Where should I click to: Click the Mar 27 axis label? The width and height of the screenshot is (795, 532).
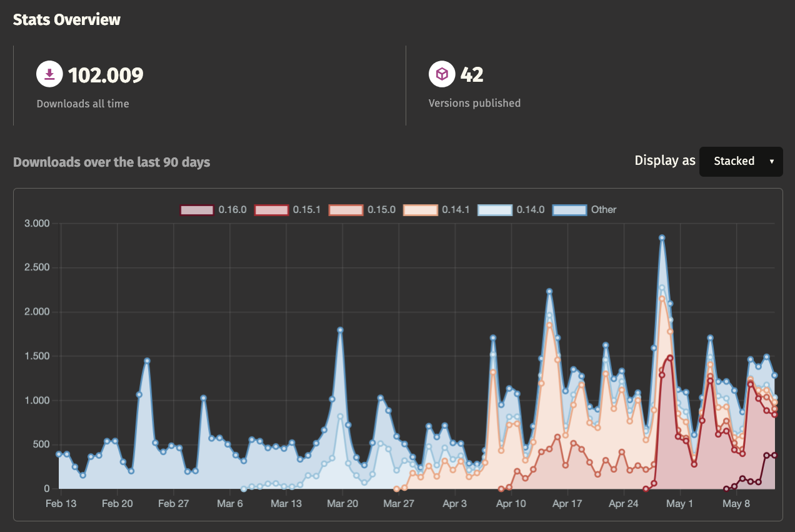coord(399,503)
